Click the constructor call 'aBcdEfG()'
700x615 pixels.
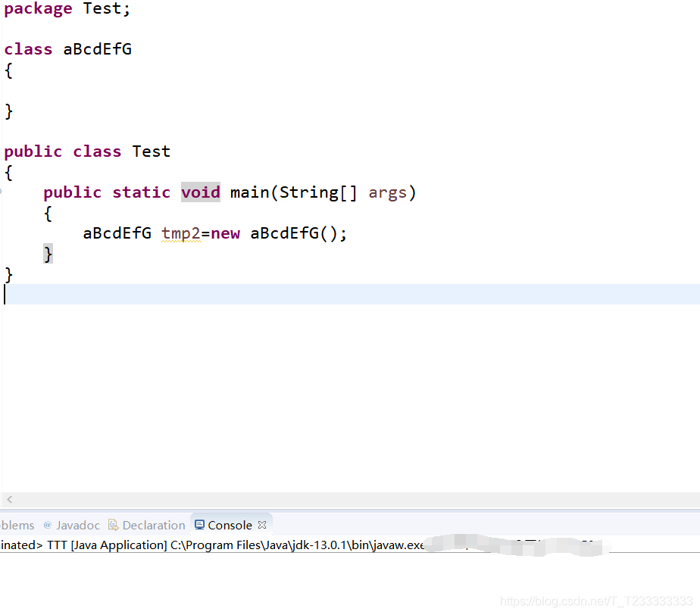[294, 233]
